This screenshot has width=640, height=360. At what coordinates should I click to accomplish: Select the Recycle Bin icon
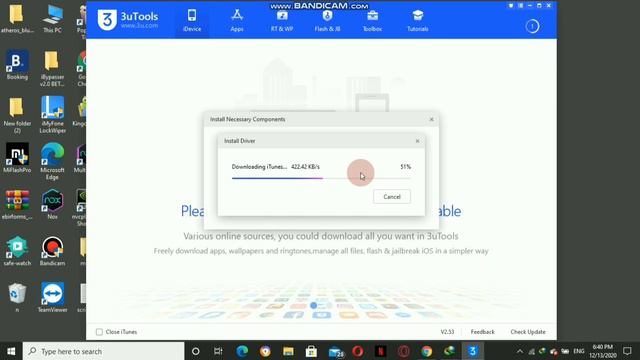(17, 297)
